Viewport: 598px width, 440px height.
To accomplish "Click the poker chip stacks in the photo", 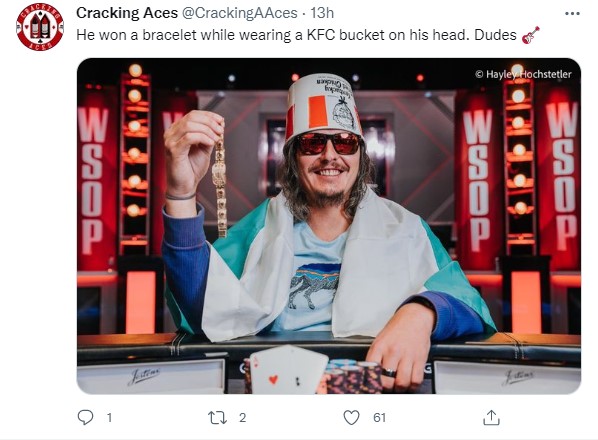I will point(351,377).
